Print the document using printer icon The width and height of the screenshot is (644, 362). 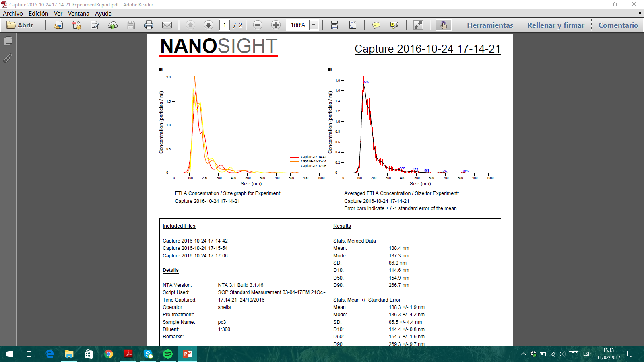click(x=149, y=25)
